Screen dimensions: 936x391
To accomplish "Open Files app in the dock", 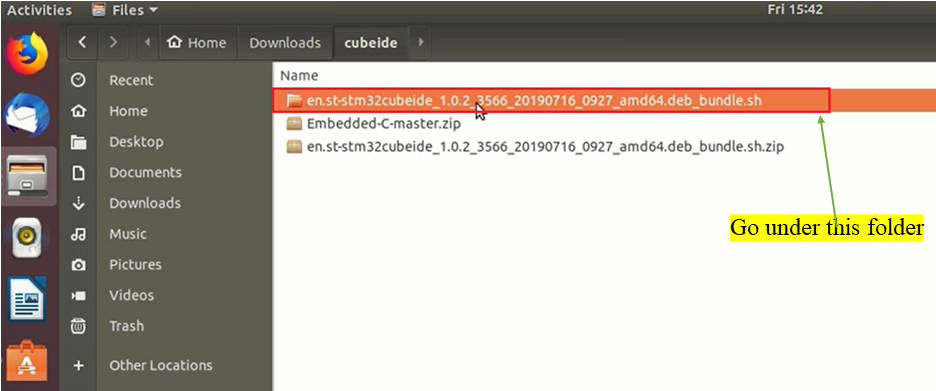I will click(x=27, y=176).
